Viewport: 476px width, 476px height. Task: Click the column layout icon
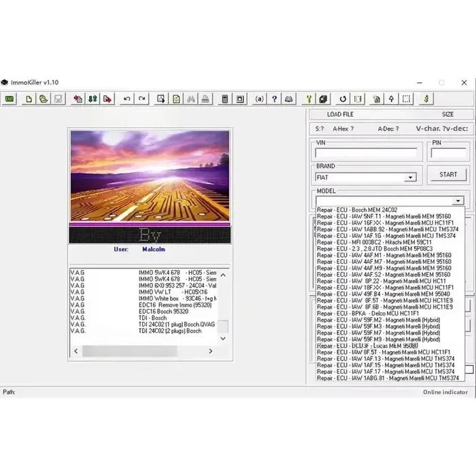(358, 99)
